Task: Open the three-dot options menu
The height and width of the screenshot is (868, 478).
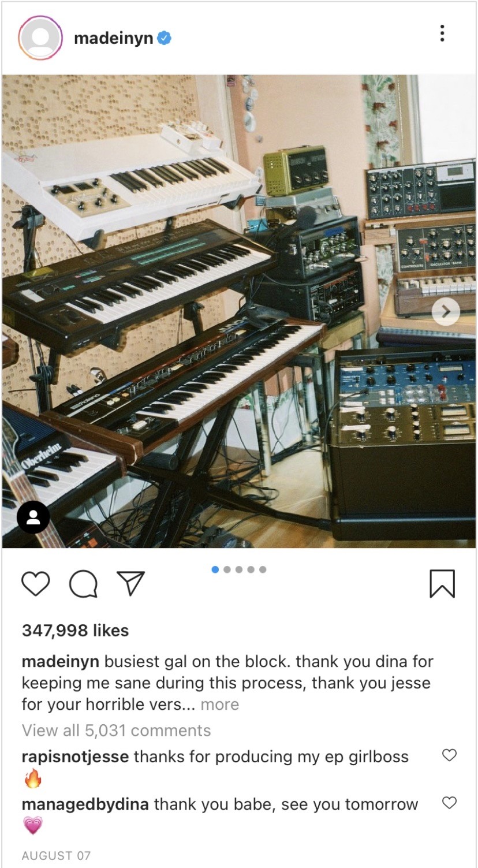Action: coord(442,33)
